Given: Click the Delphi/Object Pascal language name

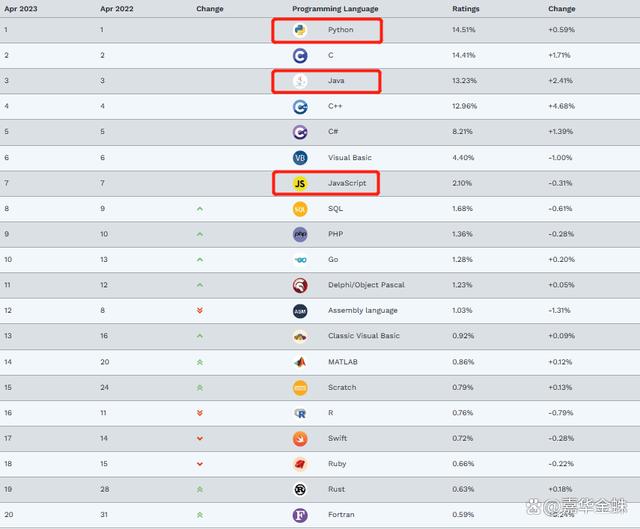Looking at the screenshot, I should click(366, 285).
